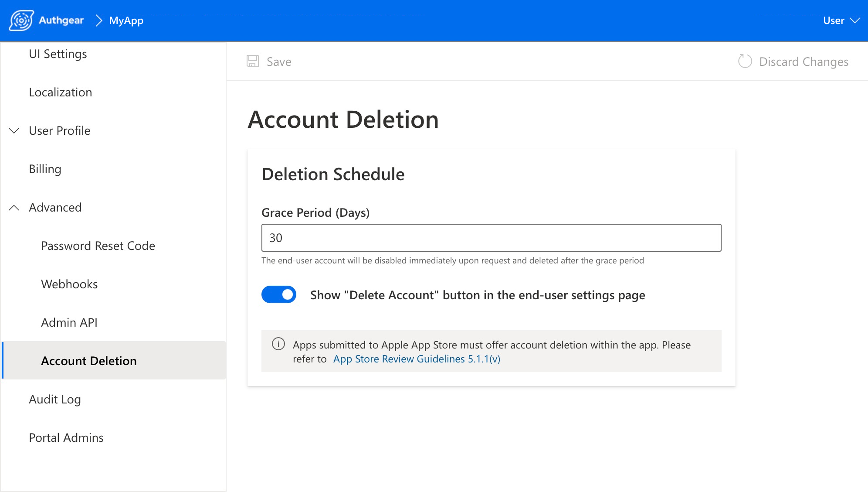
Task: Open the User dropdown menu
Action: 841,20
